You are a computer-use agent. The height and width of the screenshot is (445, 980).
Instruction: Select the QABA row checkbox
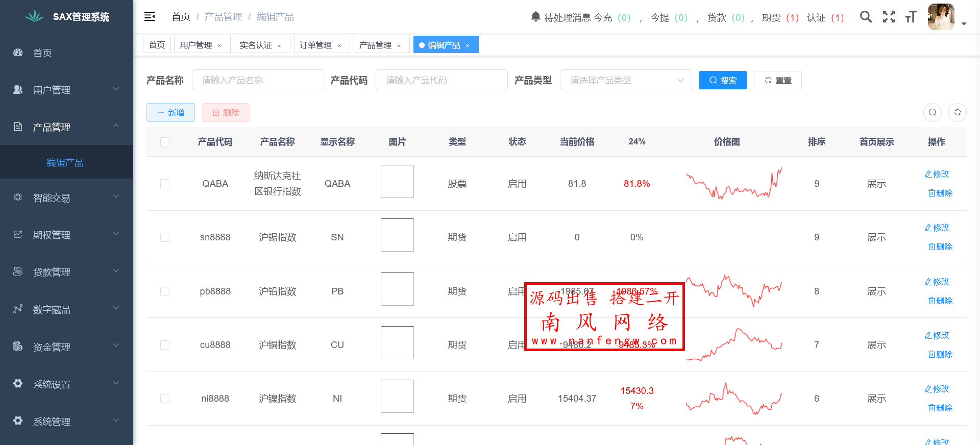pyautogui.click(x=165, y=184)
